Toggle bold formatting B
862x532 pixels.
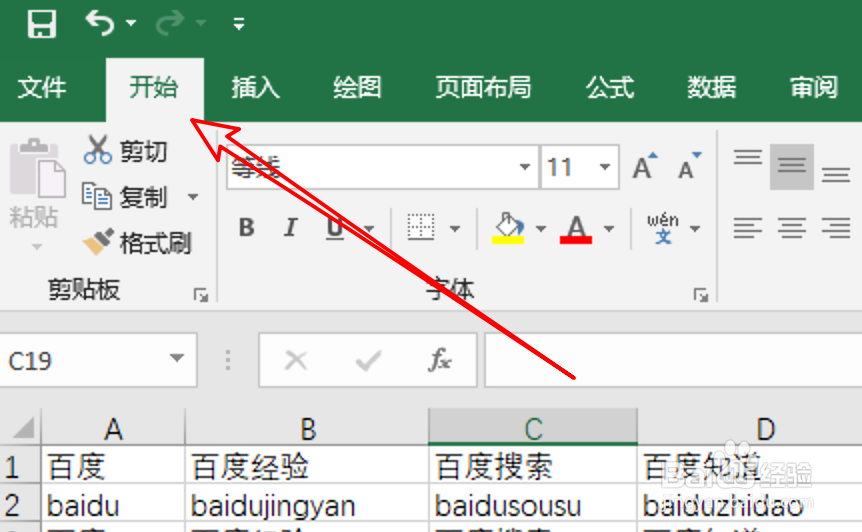tap(247, 227)
